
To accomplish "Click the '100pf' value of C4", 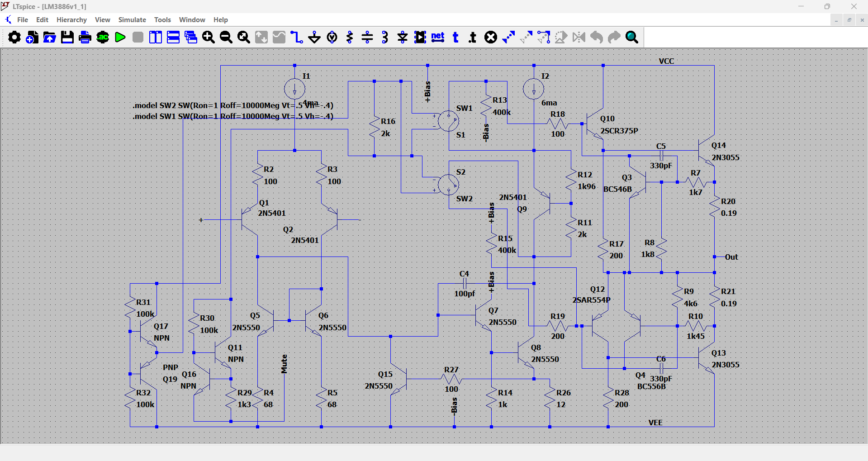I will (465, 294).
